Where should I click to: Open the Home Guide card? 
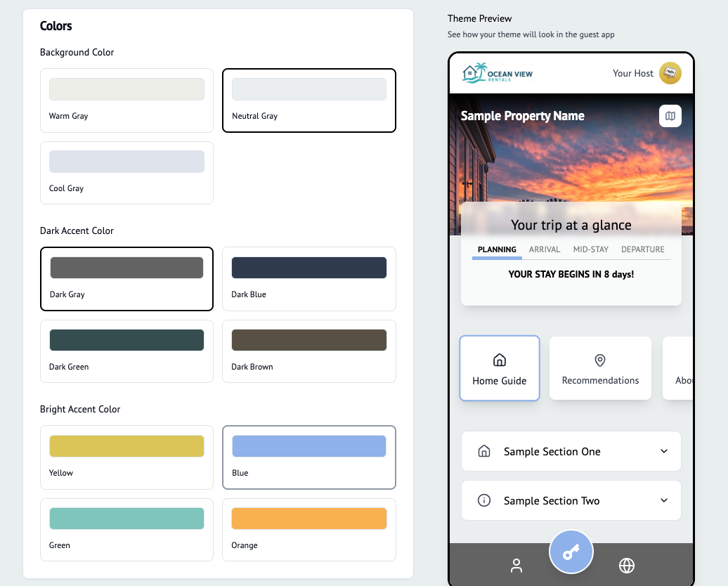pyautogui.click(x=500, y=368)
